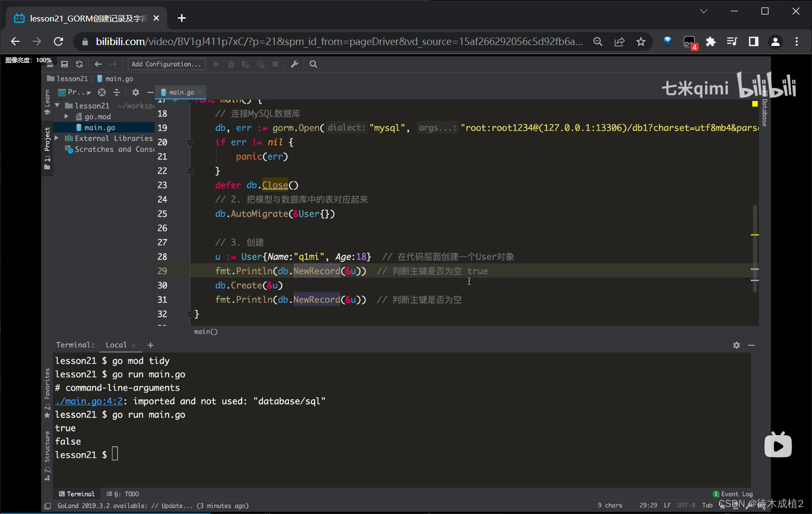The height and width of the screenshot is (514, 812).
Task: Toggle the 6: TODO tool window
Action: point(122,494)
